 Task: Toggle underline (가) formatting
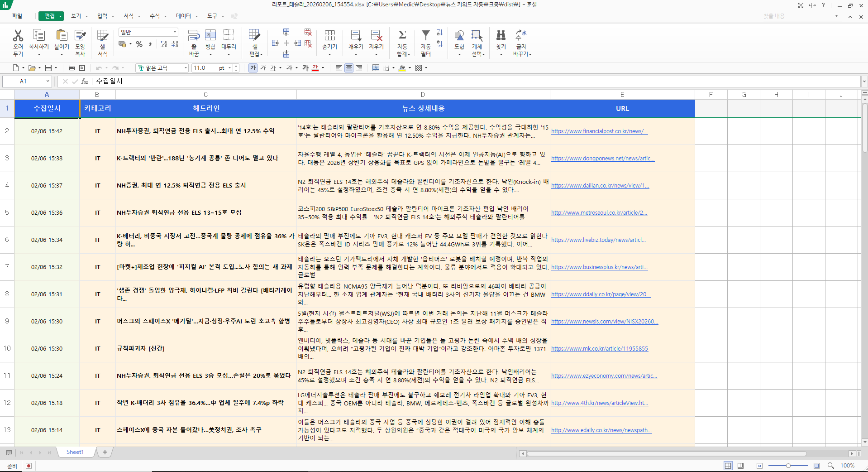coord(273,68)
